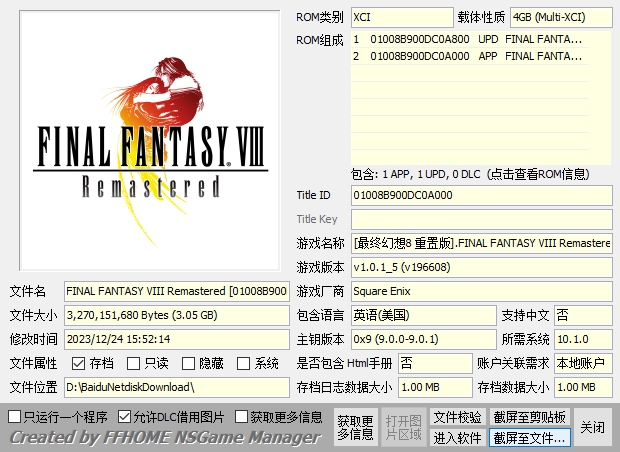Viewport: 620px width, 452px height.
Task: Click the 文件大小 3,270,151,680 Bytes field
Action: [x=177, y=315]
